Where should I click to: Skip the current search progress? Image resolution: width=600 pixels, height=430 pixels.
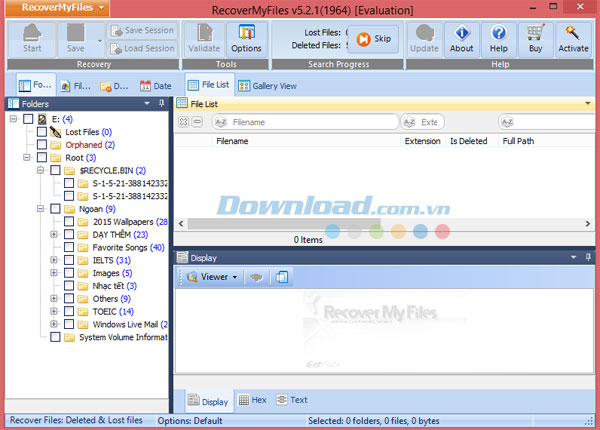373,39
